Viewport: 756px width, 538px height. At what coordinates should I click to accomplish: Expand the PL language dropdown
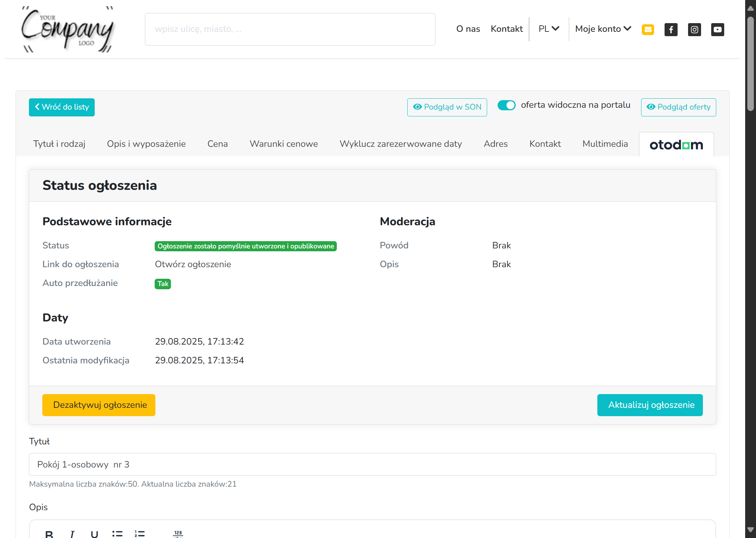(x=549, y=29)
